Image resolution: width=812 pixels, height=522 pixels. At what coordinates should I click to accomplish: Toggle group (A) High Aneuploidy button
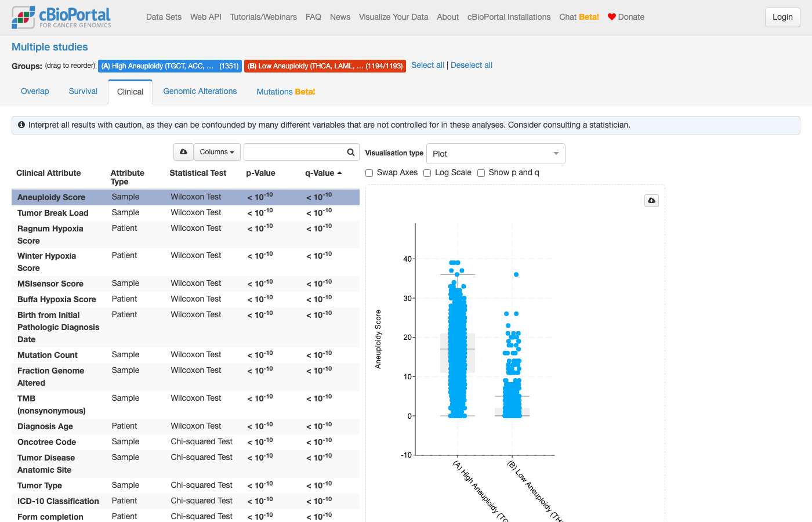point(170,66)
